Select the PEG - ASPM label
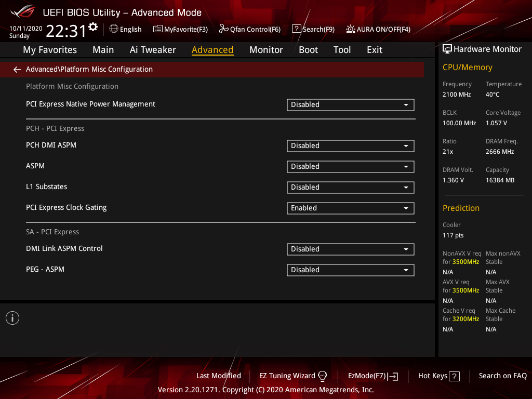The width and height of the screenshot is (532, 399). click(45, 270)
